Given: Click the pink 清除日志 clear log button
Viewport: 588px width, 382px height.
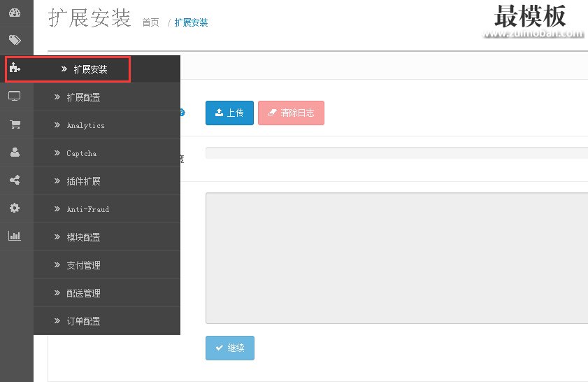Looking at the screenshot, I should (x=291, y=113).
